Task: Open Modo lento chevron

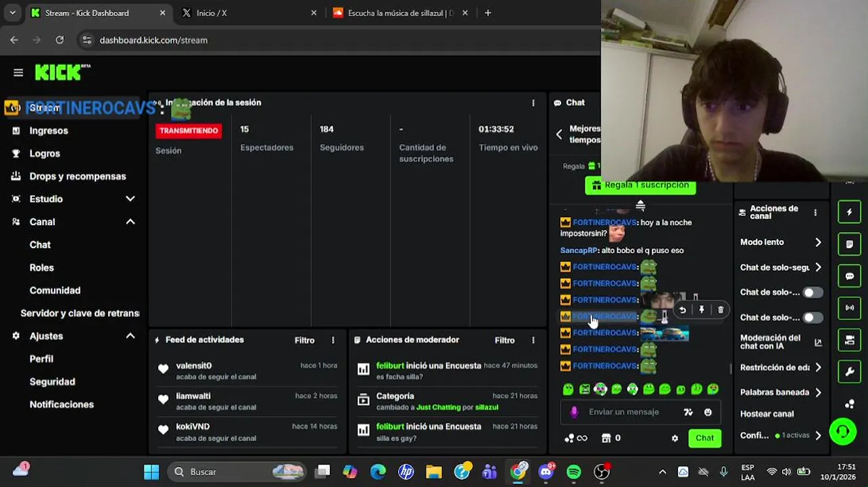Action: pos(818,242)
